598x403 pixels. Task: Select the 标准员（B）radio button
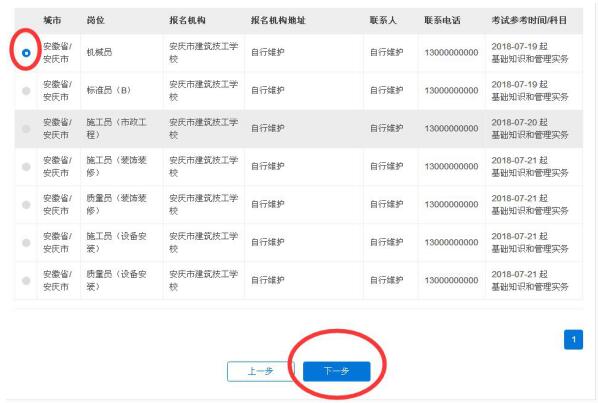(26, 91)
